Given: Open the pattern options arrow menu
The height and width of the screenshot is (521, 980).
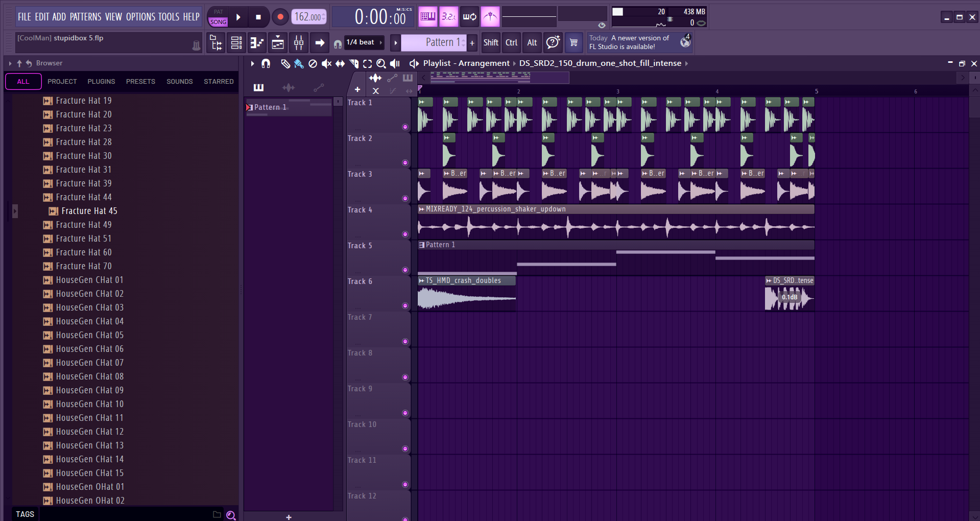Looking at the screenshot, I should (x=395, y=43).
